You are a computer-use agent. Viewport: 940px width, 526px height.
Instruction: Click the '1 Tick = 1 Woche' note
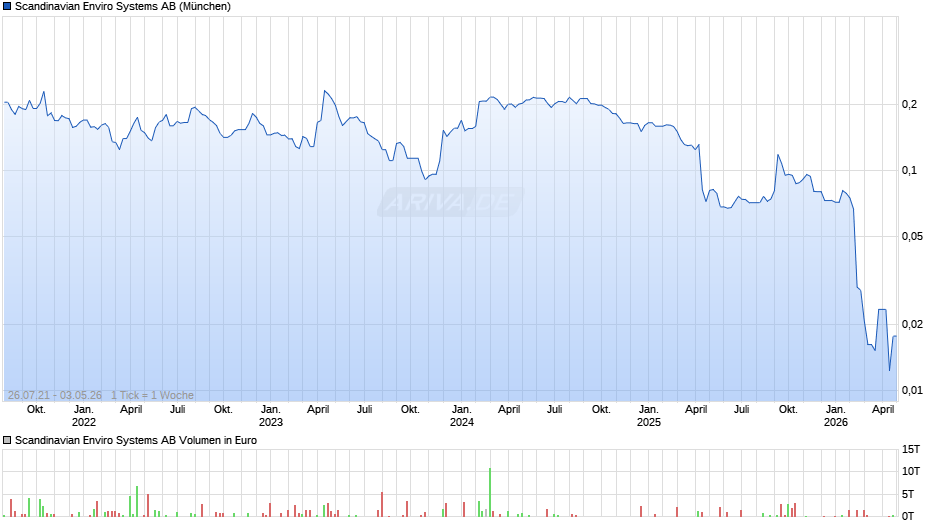point(152,395)
